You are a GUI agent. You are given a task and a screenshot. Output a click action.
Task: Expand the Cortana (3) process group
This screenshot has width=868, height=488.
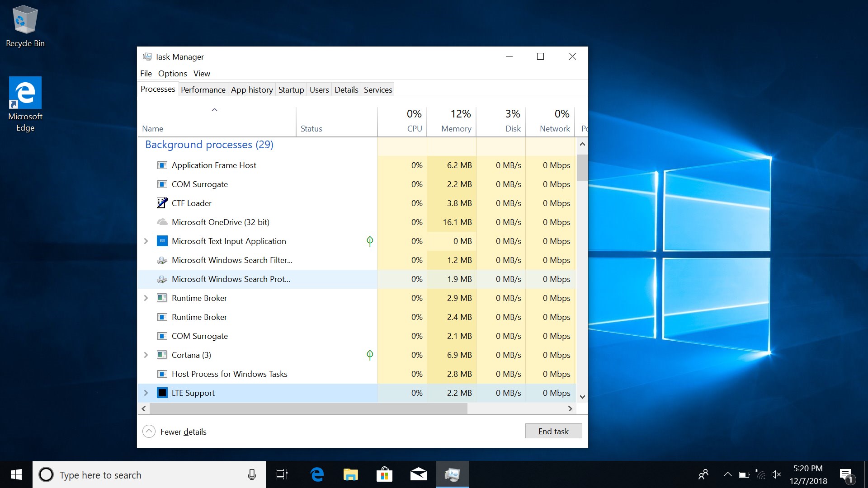146,355
